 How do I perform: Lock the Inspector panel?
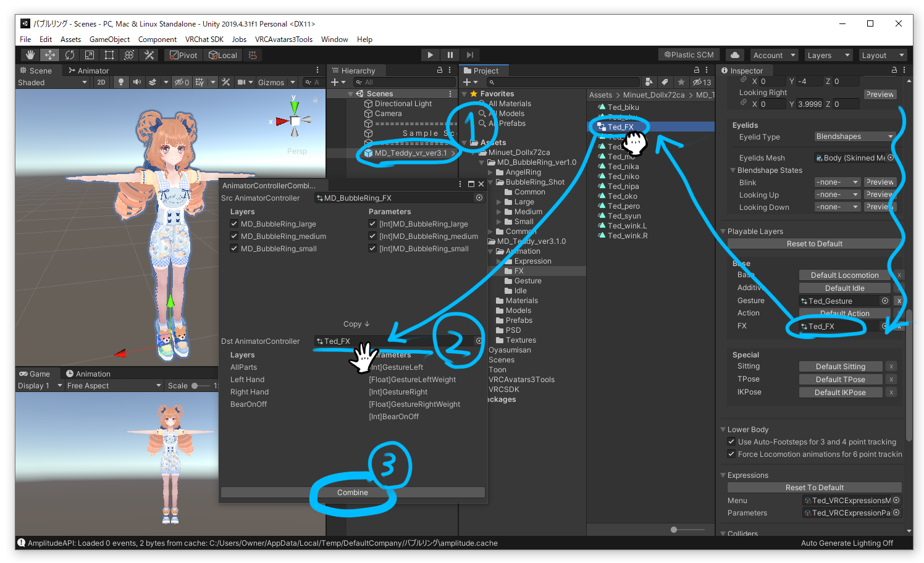click(x=894, y=70)
